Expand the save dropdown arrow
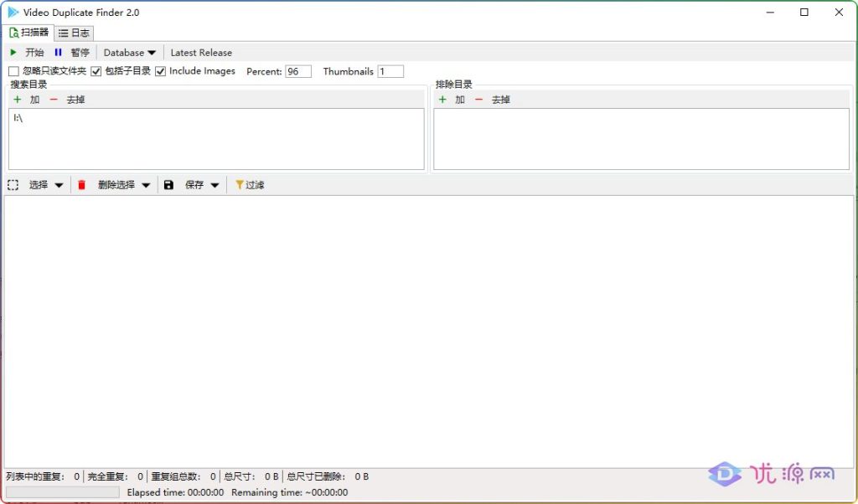The height and width of the screenshot is (504, 858). pyautogui.click(x=214, y=185)
